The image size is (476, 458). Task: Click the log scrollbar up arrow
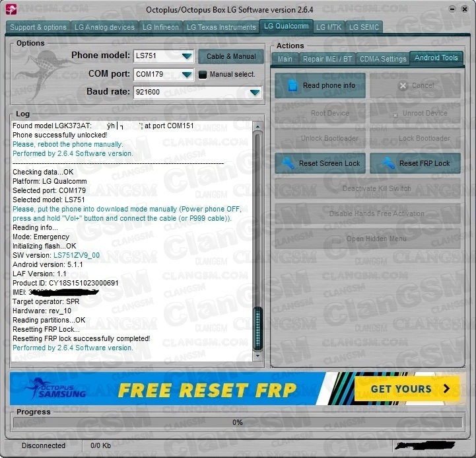pos(257,126)
